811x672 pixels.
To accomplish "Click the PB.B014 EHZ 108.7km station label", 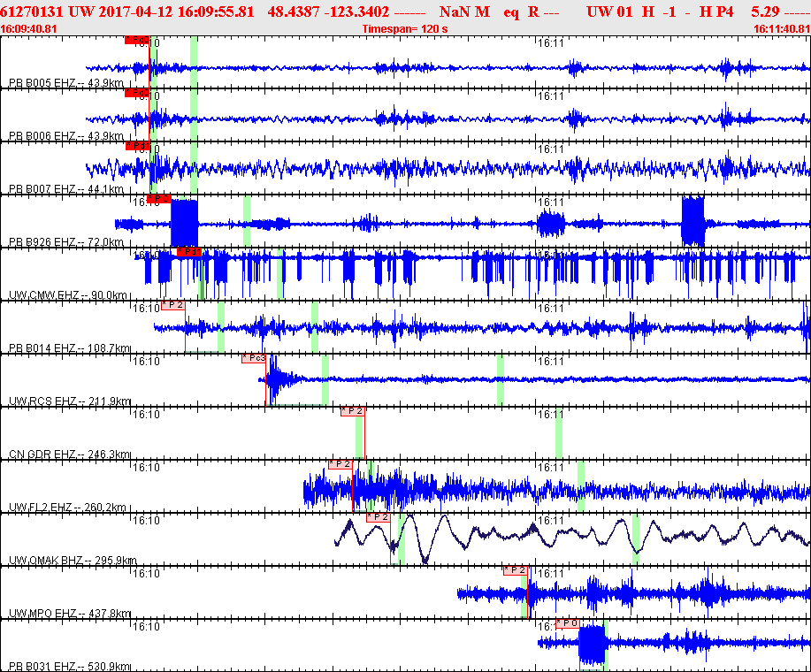I will (70, 348).
